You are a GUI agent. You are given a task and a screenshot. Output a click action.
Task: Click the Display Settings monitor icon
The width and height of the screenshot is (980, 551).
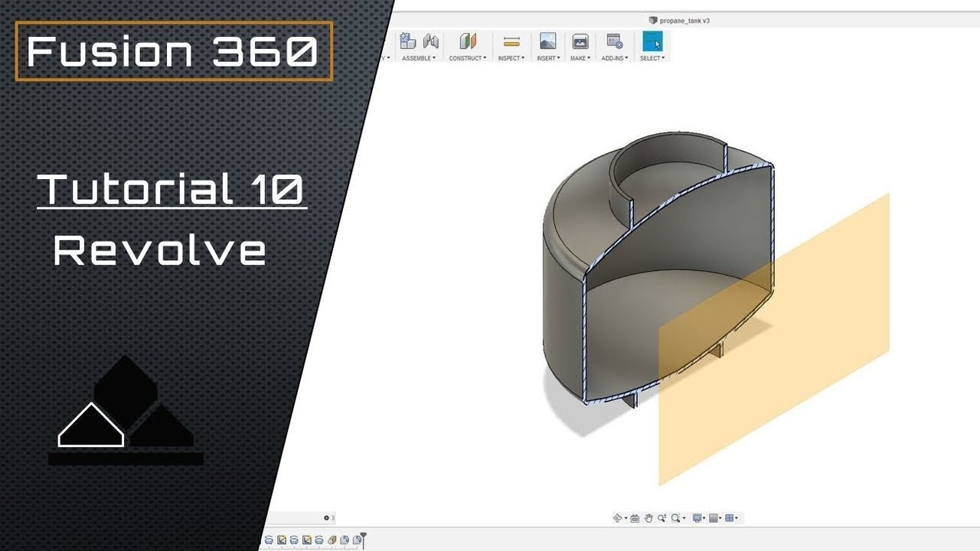[x=697, y=517]
